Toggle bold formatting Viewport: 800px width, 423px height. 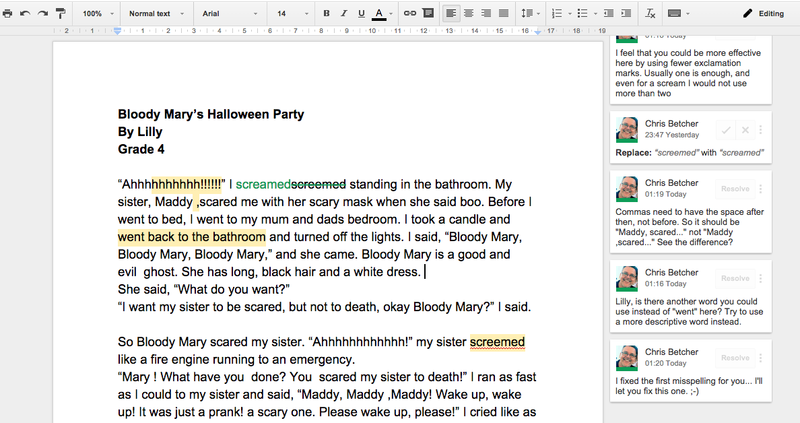pos(328,14)
